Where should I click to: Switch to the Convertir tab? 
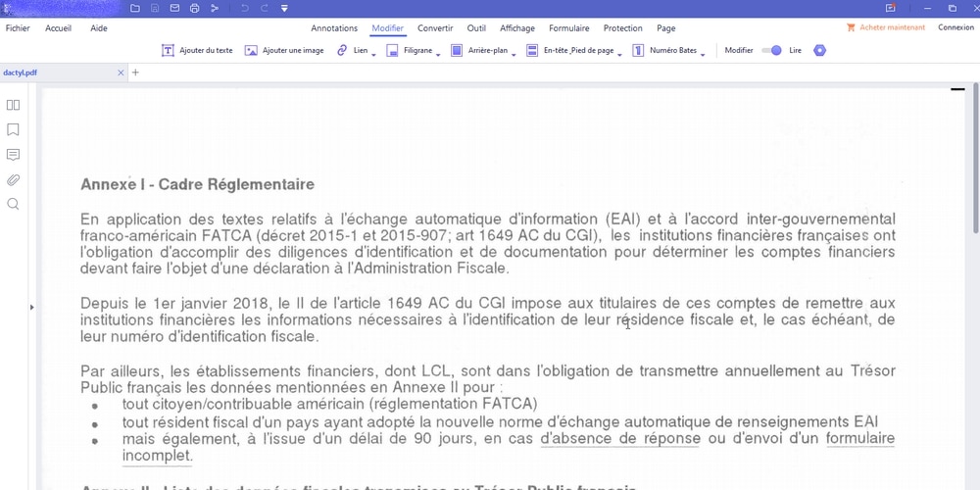(x=436, y=28)
